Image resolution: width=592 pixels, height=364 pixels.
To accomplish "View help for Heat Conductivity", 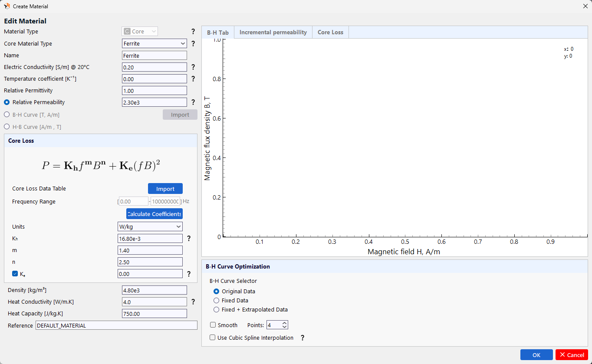I will tap(193, 302).
